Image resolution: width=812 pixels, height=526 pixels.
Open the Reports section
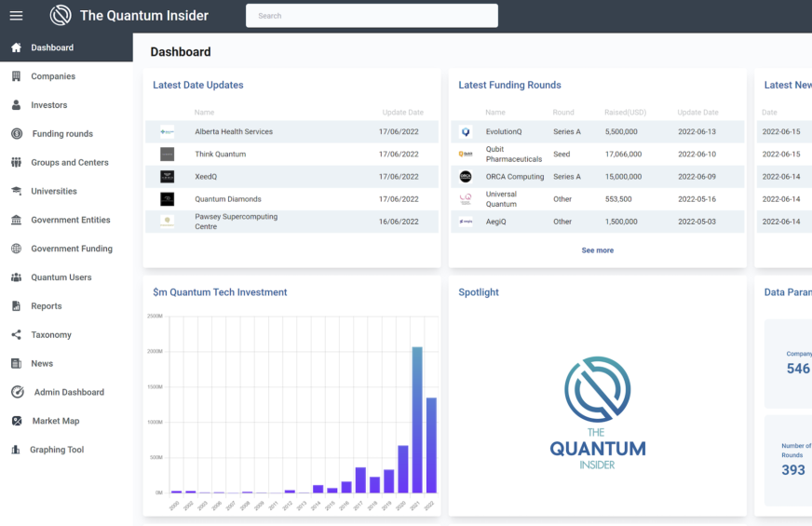coord(47,306)
